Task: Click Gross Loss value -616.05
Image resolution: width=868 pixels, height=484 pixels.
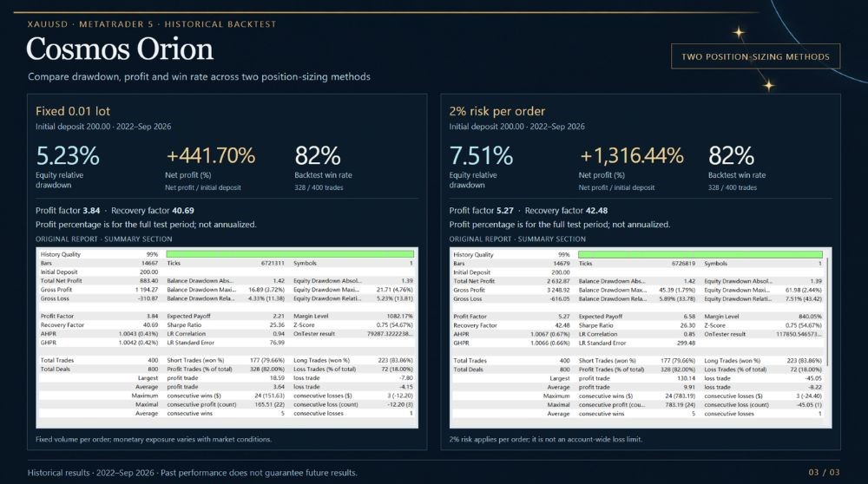Action: 560,298
